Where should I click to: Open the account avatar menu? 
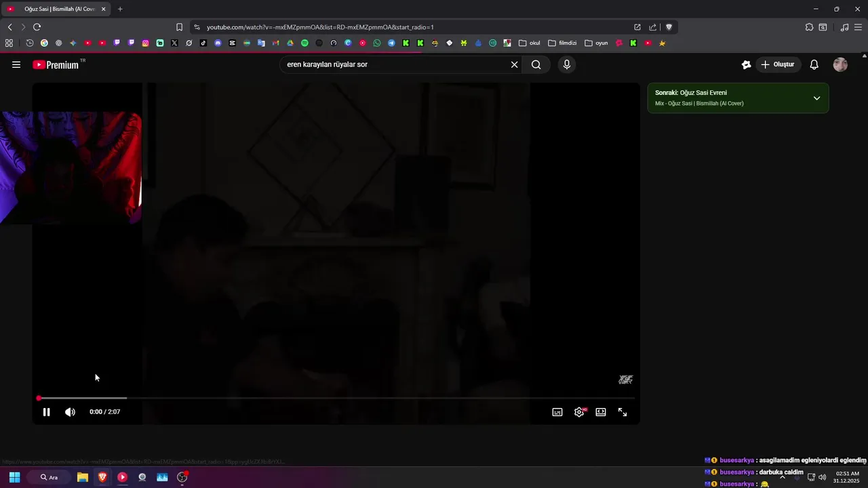(x=840, y=64)
